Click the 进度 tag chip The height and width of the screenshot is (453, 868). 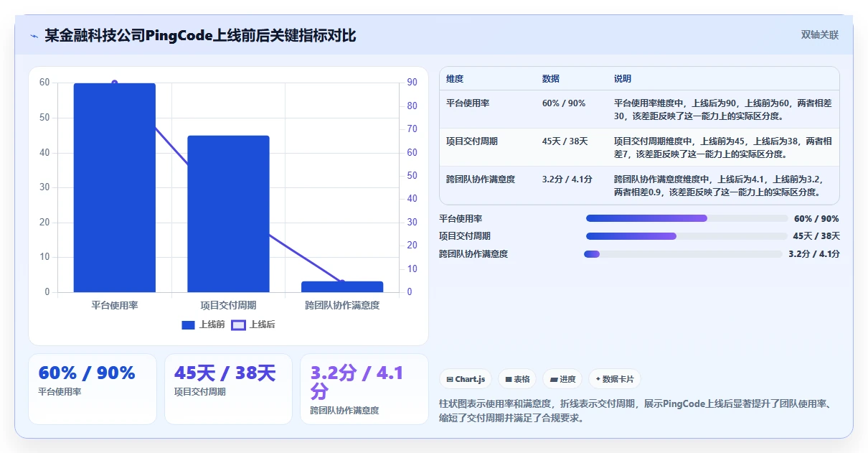click(x=562, y=379)
